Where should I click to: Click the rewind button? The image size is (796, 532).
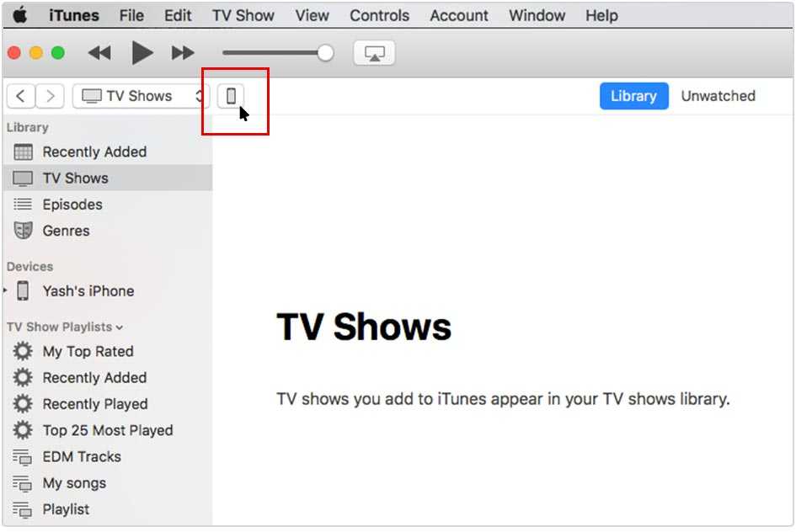coord(99,53)
